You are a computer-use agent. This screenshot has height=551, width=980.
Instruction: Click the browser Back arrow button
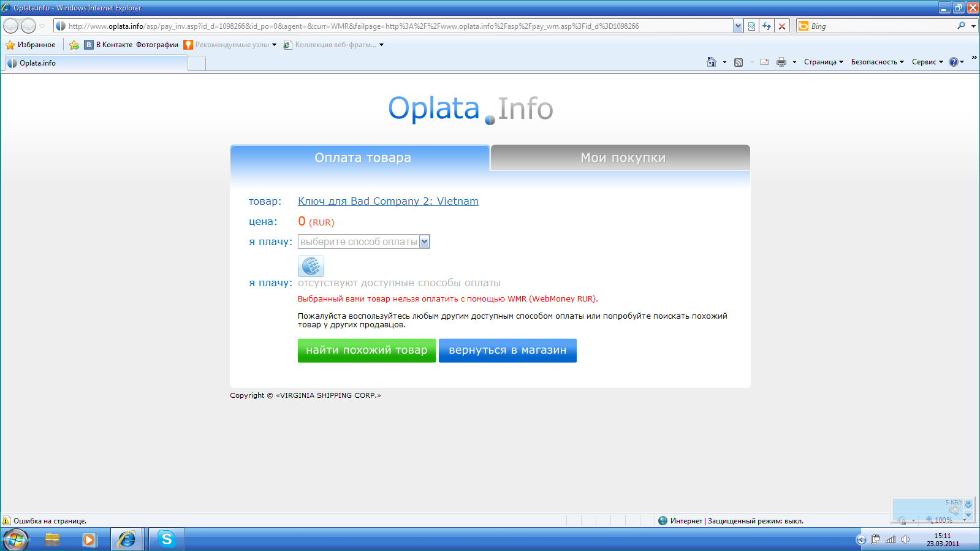11,26
